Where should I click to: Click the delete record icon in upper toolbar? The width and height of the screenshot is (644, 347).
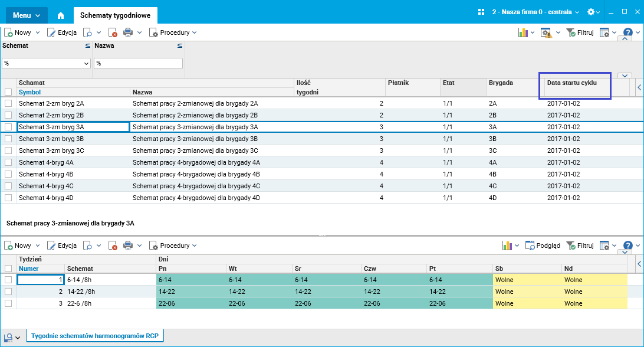[113, 33]
